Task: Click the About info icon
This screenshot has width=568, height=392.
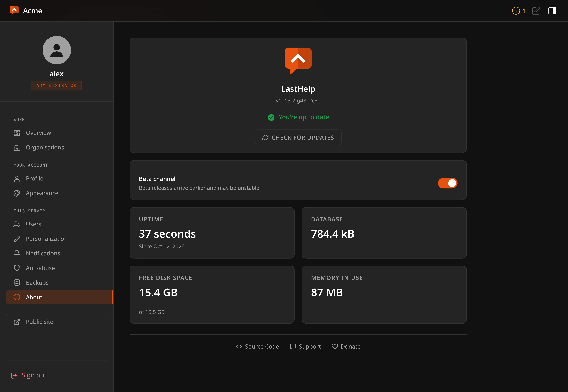Action: 17,297
